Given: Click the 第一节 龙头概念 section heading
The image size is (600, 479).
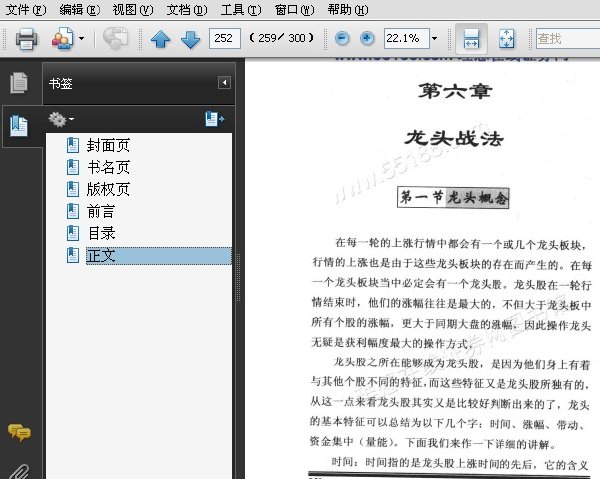Looking at the screenshot, I should pyautogui.click(x=453, y=197).
